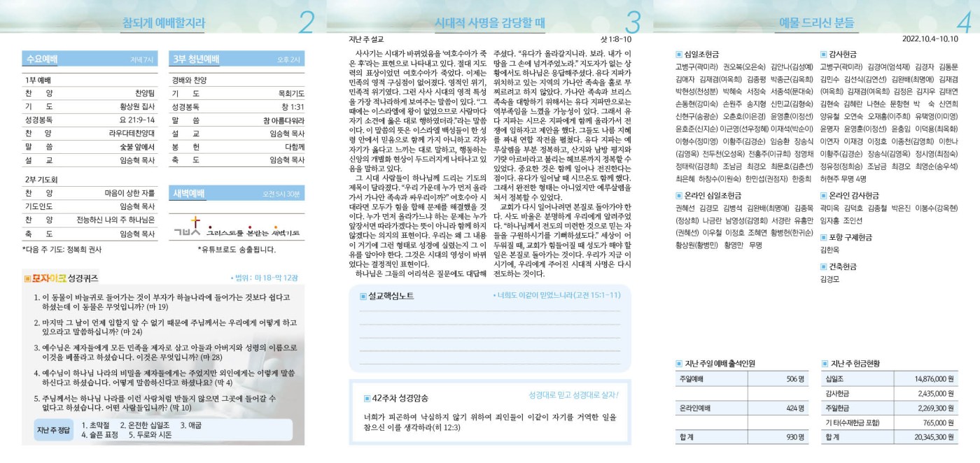980x463 pixels.
Task: Select the 모자이크 성경퀴즈 header icon
Action: tap(27, 278)
